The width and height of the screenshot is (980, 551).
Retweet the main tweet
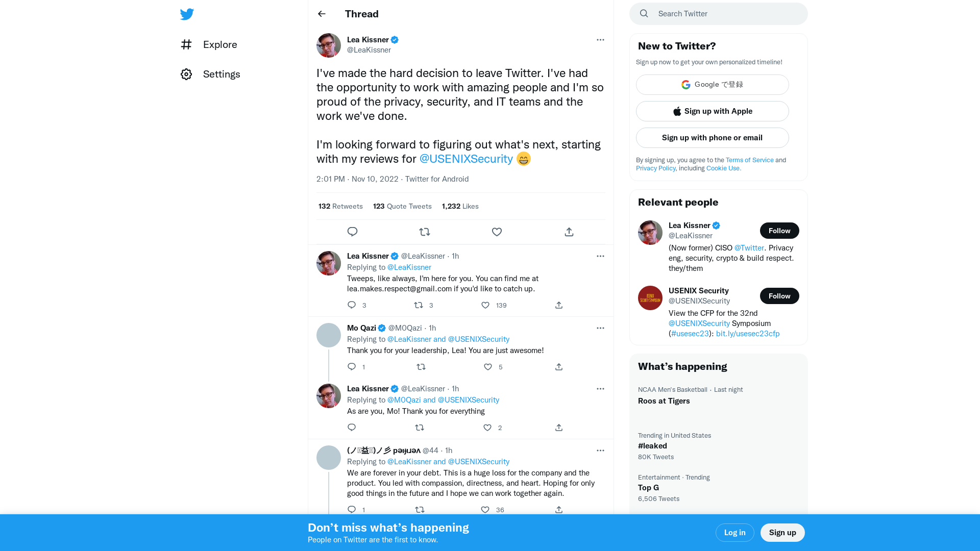425,232
